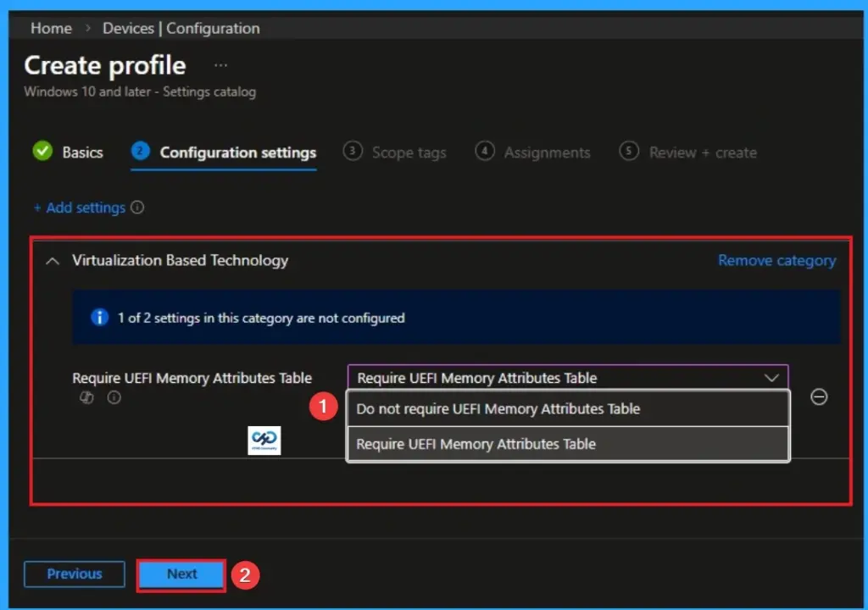Switch to the Scope tags step
Image resolution: width=868 pixels, height=610 pixels.
(x=409, y=152)
